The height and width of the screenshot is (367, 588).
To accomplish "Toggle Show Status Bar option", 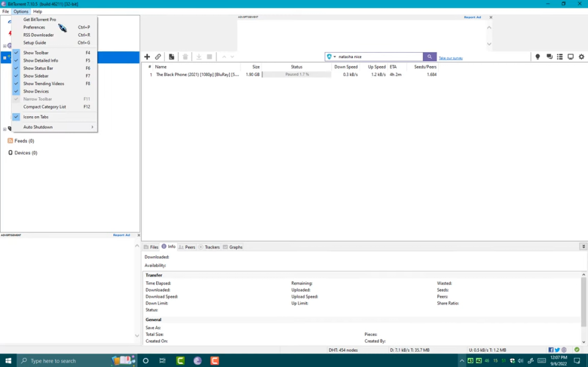I will (54, 69).
